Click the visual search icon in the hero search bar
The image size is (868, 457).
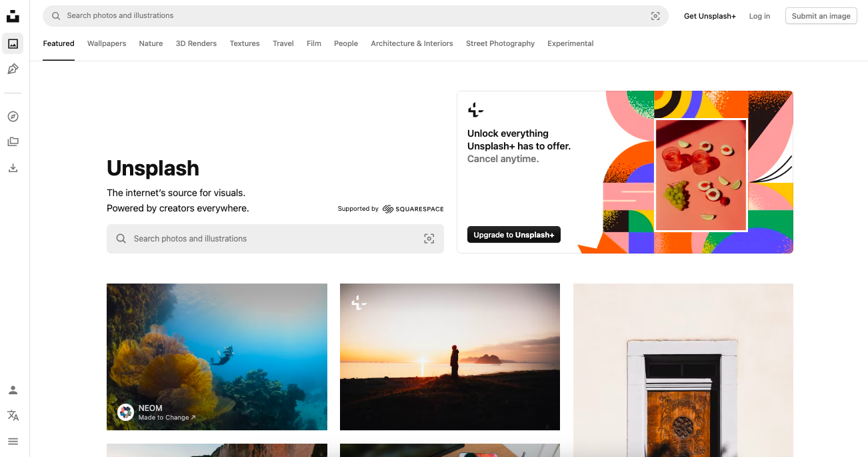tap(429, 238)
